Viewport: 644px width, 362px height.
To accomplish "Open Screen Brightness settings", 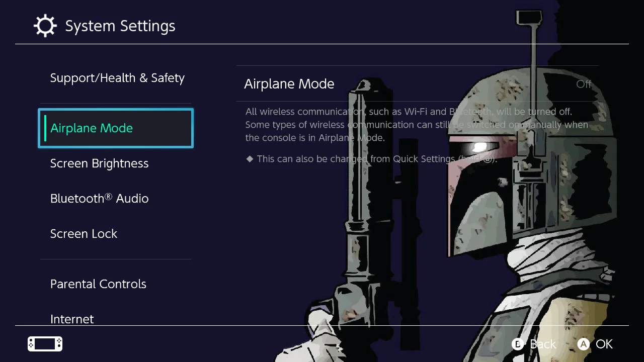I will pyautogui.click(x=100, y=163).
